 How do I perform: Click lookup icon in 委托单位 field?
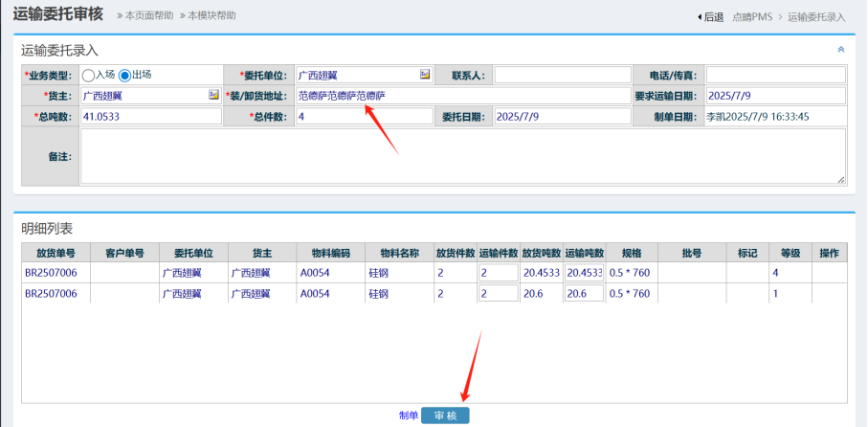point(425,75)
